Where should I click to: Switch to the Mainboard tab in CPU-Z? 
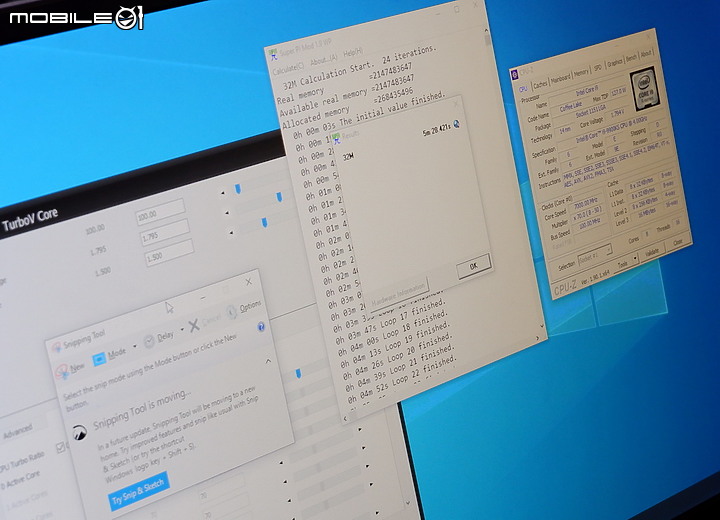[561, 78]
